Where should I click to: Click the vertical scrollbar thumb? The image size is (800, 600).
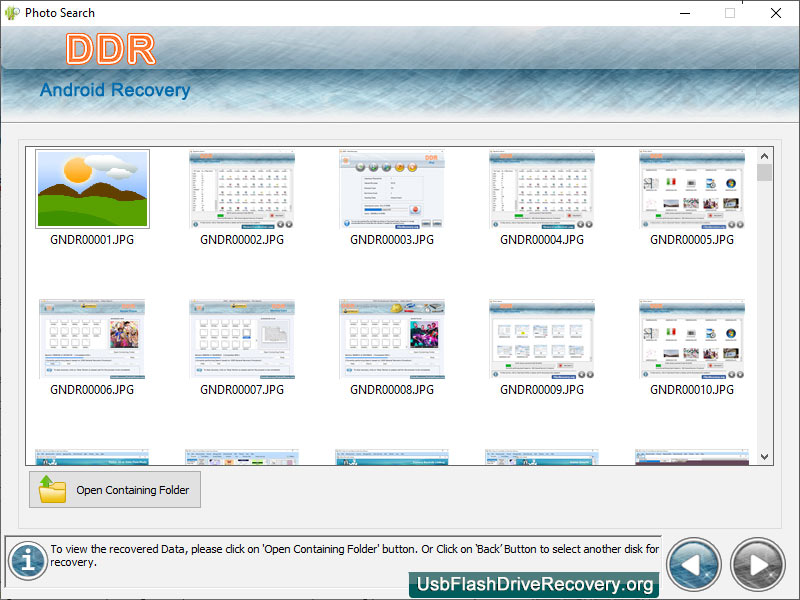(764, 172)
